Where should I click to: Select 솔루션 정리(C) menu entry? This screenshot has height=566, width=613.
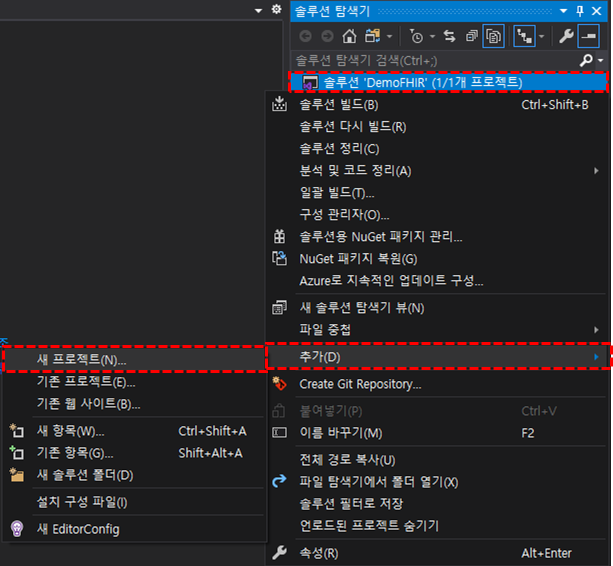click(436, 149)
